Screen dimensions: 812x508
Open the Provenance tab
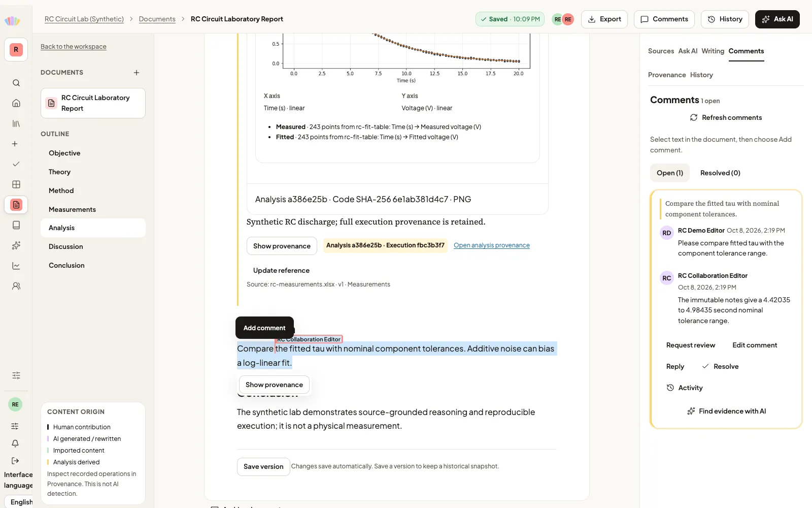click(667, 75)
